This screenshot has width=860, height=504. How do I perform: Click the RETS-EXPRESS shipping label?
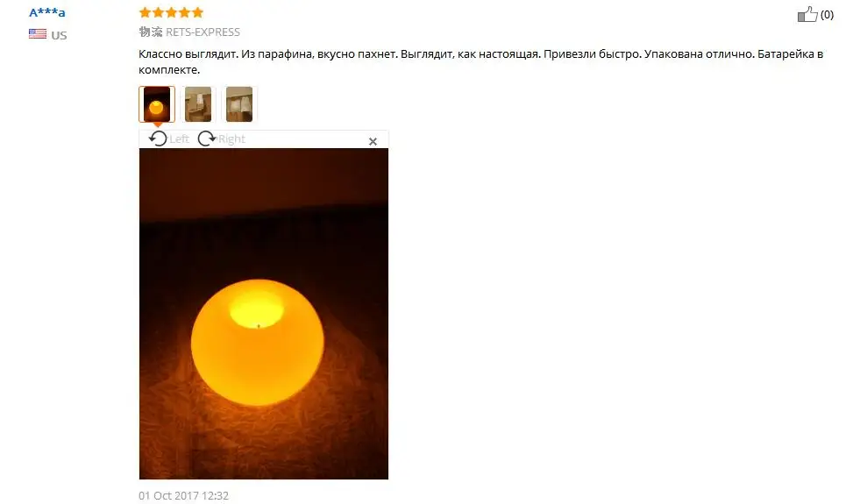(203, 32)
